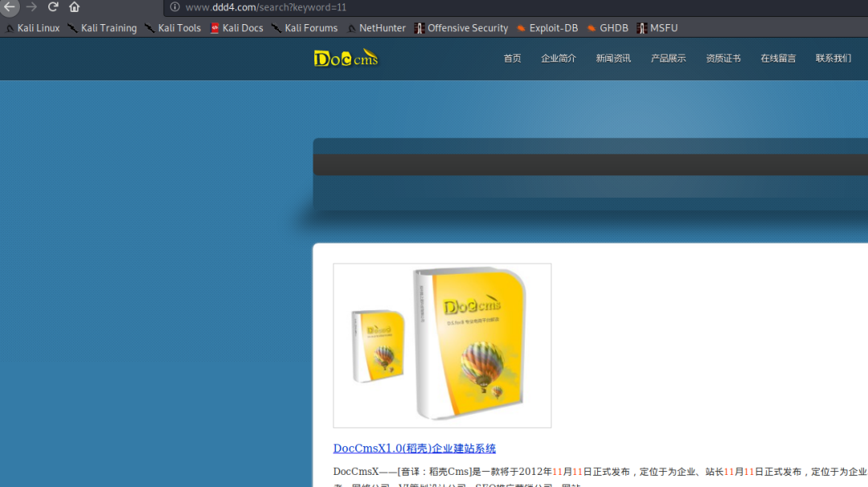This screenshot has width=868, height=487.
Task: Open the Offensive Security bookmark
Action: pyautogui.click(x=461, y=28)
